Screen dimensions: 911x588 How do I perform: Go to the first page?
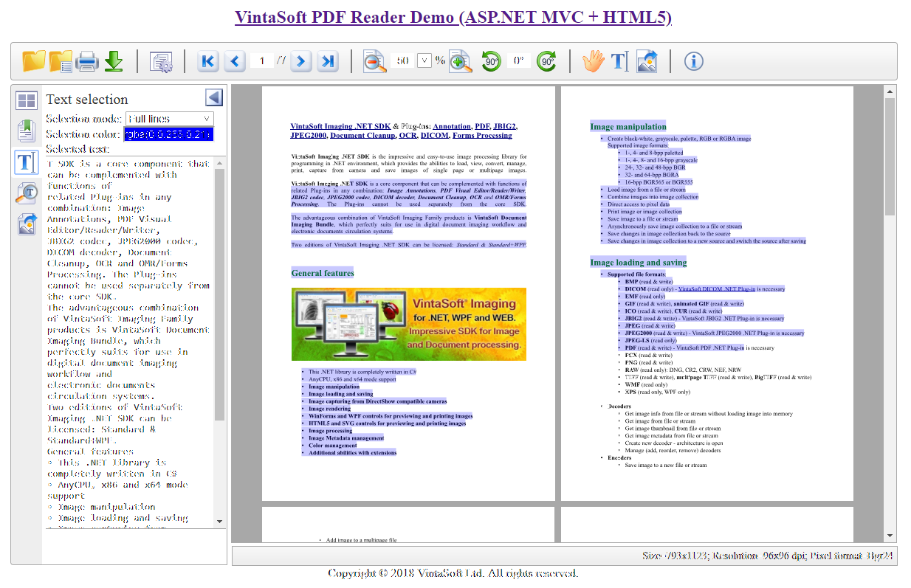(208, 61)
